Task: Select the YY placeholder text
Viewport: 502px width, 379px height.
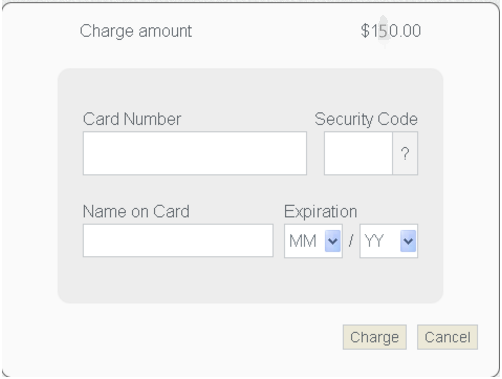Action: [x=374, y=241]
